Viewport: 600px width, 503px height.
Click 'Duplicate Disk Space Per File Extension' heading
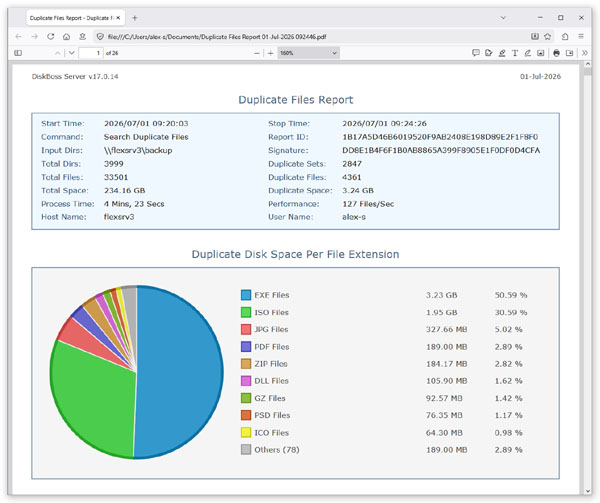tap(295, 254)
